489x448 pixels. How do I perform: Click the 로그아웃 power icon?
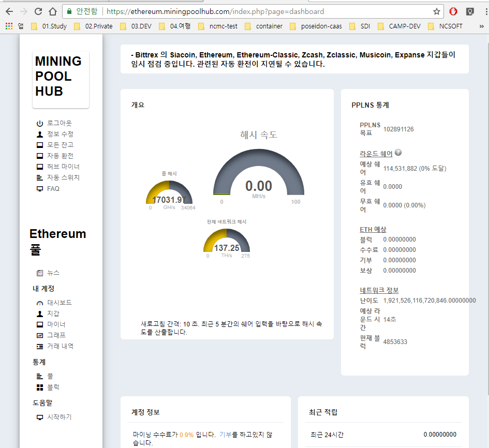pyautogui.click(x=40, y=123)
